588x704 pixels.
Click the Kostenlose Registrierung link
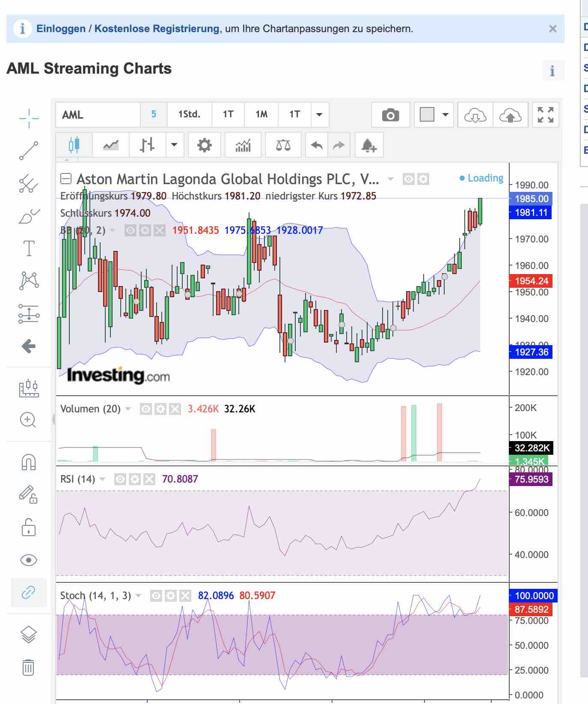pos(157,29)
